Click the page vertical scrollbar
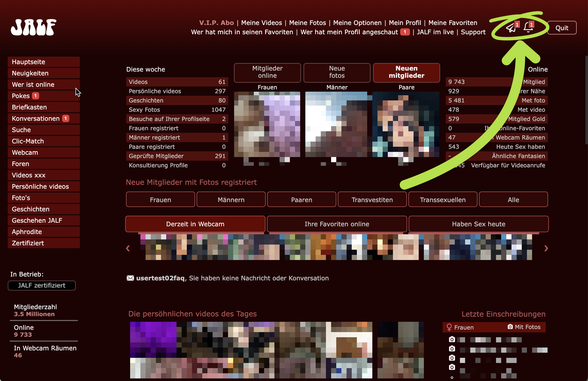This screenshot has height=381, width=588. tap(586, 100)
